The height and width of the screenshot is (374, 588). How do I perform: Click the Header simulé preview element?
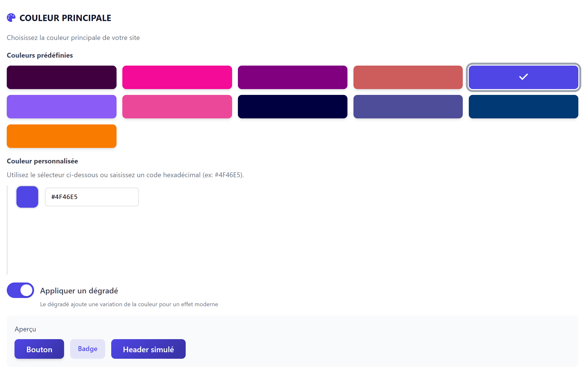tap(148, 349)
